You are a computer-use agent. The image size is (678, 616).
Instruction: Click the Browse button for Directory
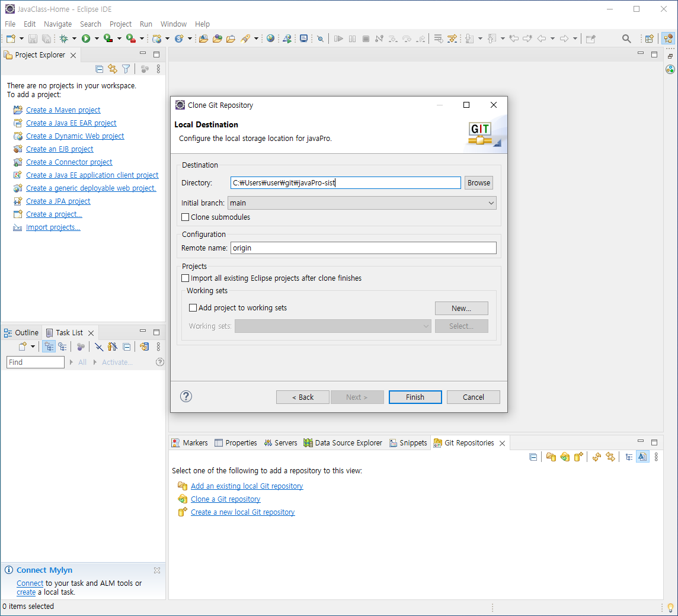479,183
